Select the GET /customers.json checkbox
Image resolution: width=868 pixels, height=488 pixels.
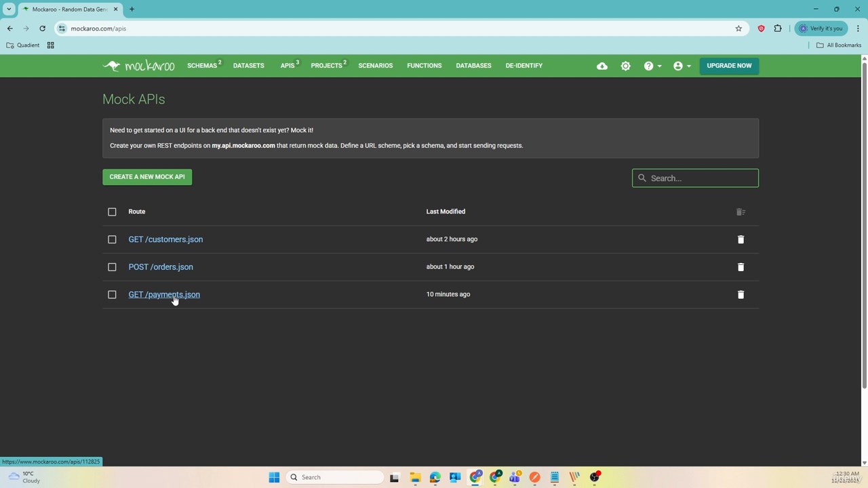point(112,239)
